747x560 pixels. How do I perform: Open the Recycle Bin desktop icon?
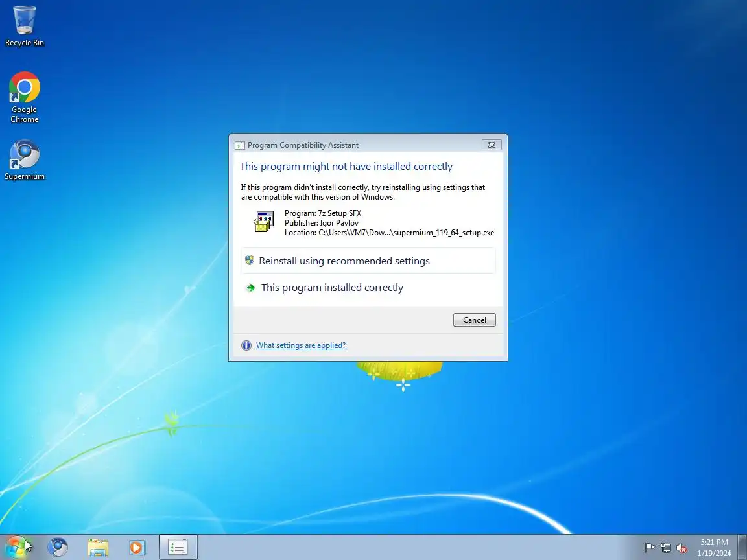pos(24,26)
